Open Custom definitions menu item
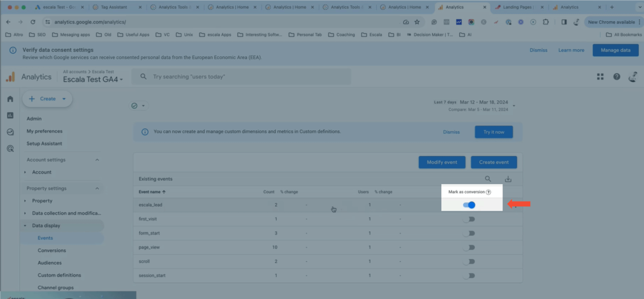Viewport: 644px width, 299px height. [x=59, y=275]
